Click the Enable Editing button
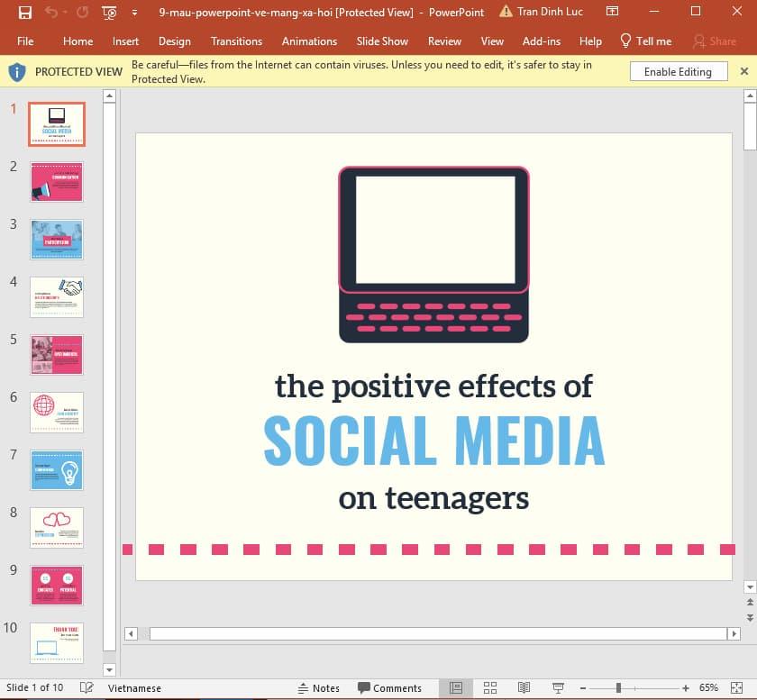757x700 pixels. pos(678,71)
